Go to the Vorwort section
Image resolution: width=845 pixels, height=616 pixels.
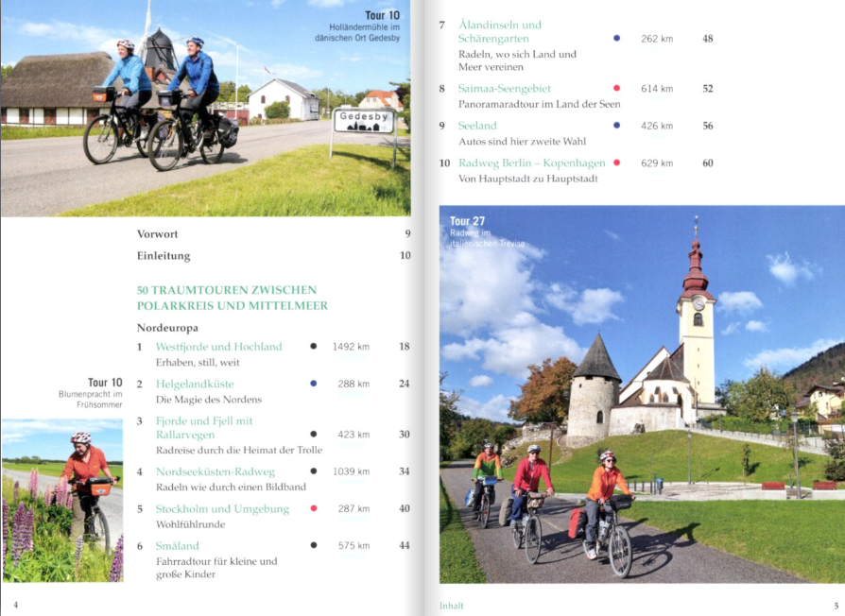tap(157, 234)
